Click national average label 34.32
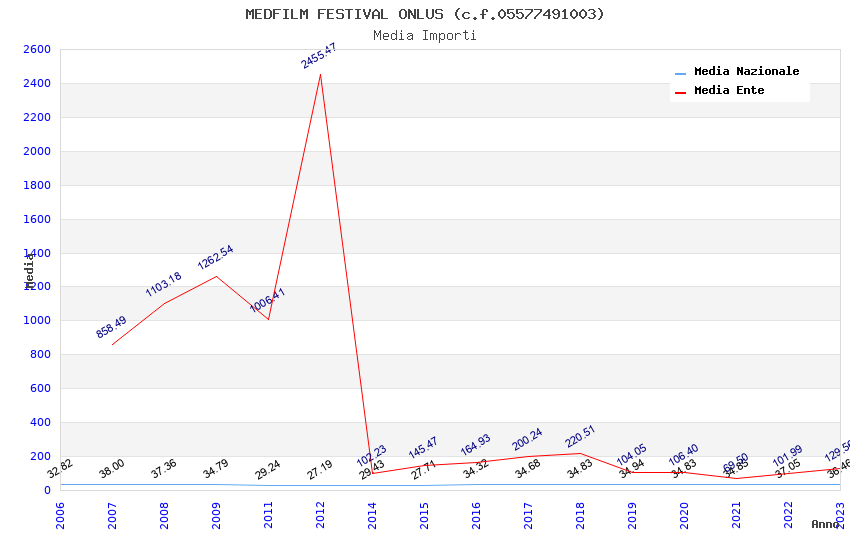 476,469
